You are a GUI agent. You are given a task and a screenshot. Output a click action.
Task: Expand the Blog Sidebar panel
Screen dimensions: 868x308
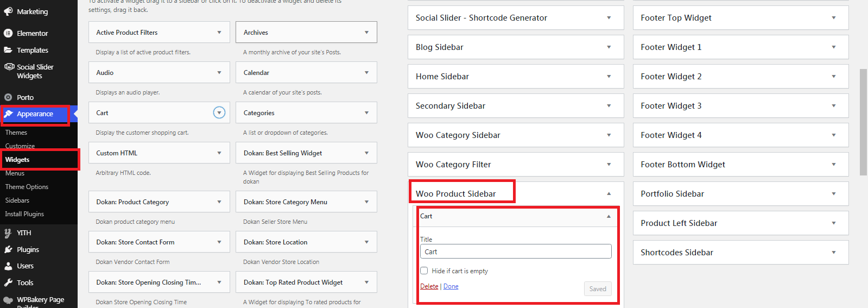pyautogui.click(x=609, y=47)
